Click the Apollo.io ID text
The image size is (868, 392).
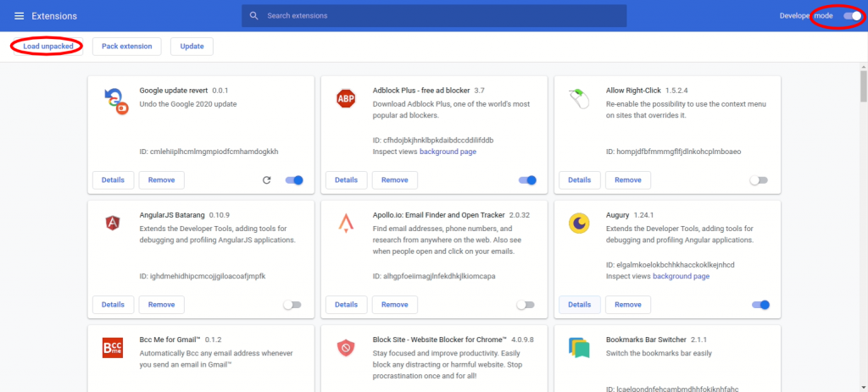pos(433,276)
